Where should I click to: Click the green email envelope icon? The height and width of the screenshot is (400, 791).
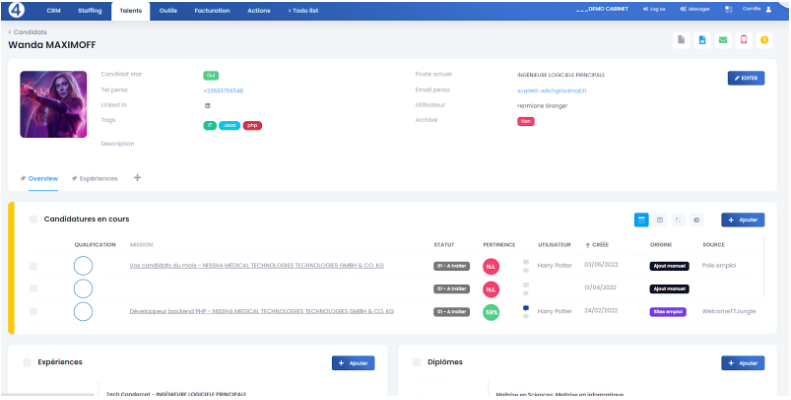(723, 40)
